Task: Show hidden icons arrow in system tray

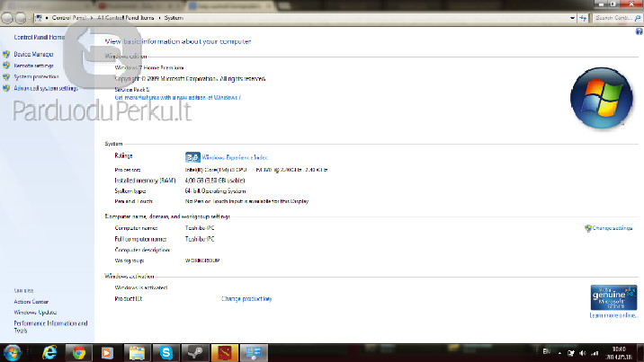Action: click(x=560, y=352)
